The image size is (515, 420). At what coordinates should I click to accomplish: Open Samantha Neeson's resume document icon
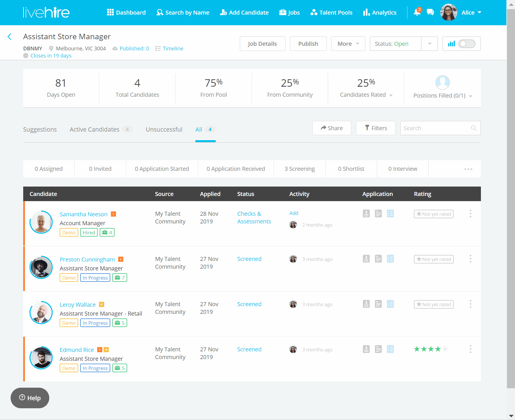coord(378,213)
